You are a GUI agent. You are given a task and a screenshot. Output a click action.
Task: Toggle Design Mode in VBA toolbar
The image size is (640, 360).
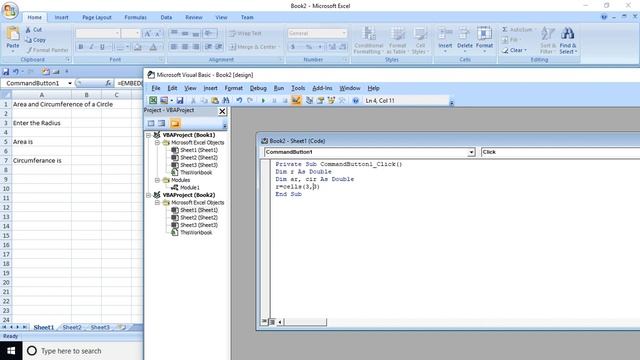[x=296, y=100]
